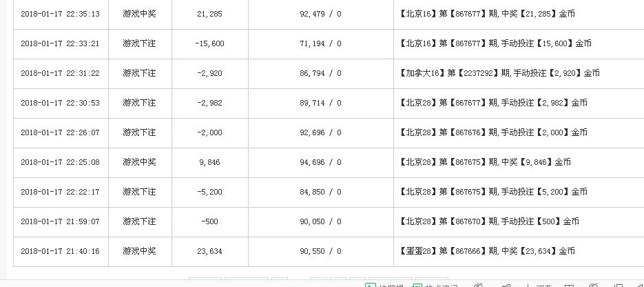Image resolution: width=644 pixels, height=287 pixels.
Task: Select the 2018-01-17 21:40:16 timestamp
Action: click(x=61, y=251)
